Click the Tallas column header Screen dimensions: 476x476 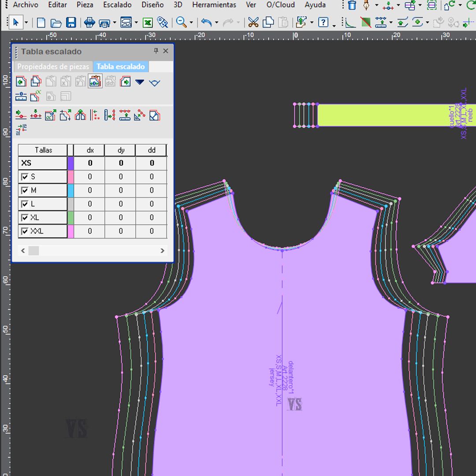(x=43, y=150)
